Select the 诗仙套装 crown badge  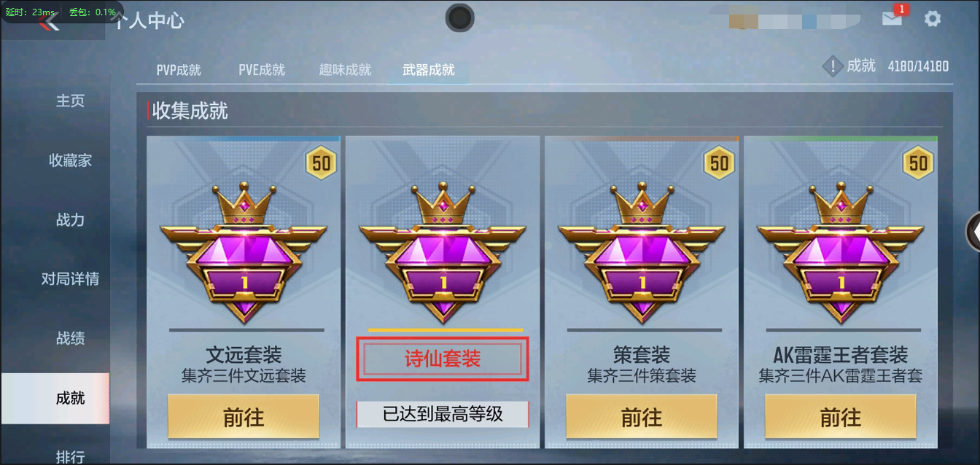[x=443, y=252]
